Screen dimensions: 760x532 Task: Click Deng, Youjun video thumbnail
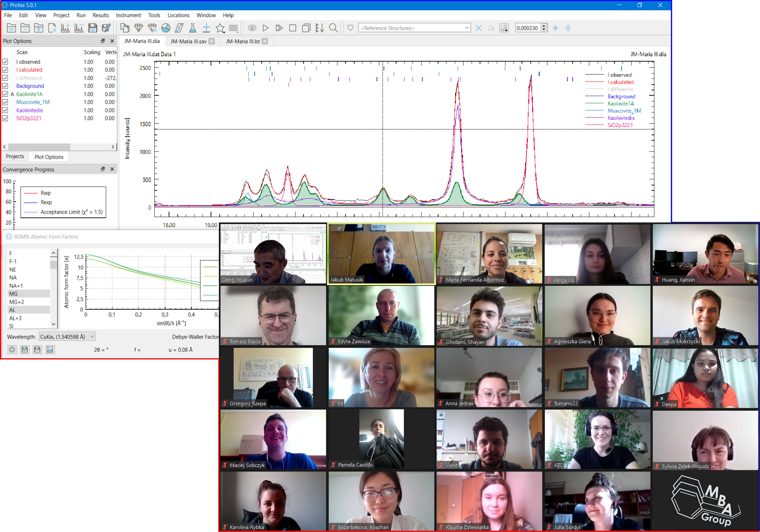[x=273, y=254]
